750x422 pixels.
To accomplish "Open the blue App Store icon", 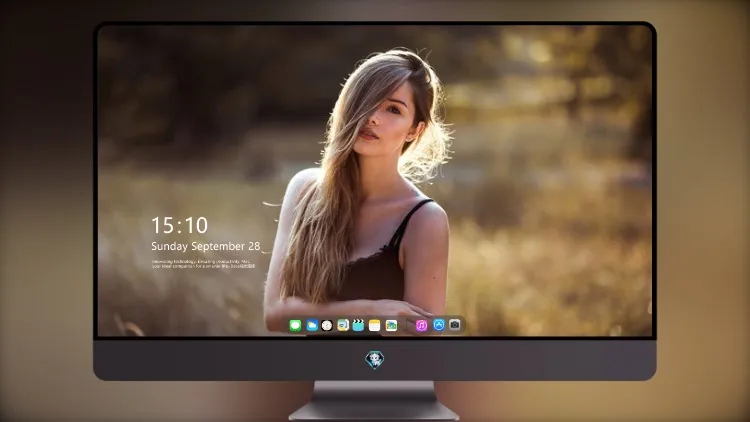I will [x=439, y=325].
